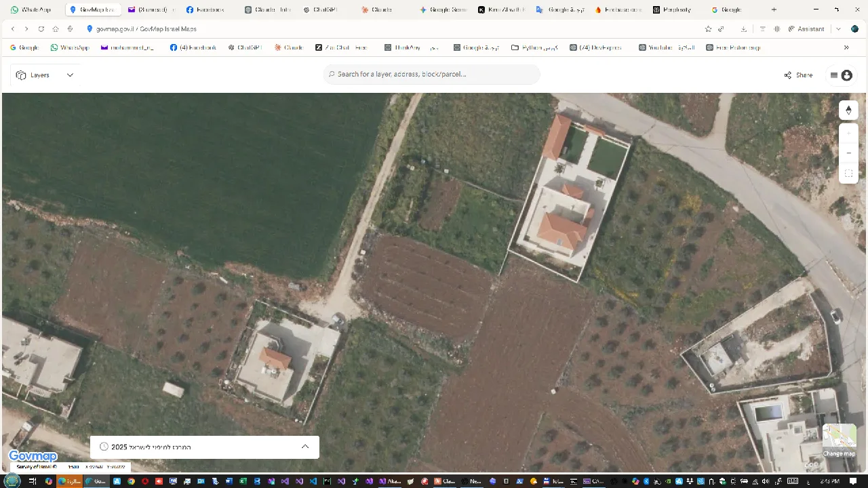Viewport: 868px width, 488px height.
Task: Select the zoom-to-area dashed square tool
Action: pyautogui.click(x=848, y=174)
